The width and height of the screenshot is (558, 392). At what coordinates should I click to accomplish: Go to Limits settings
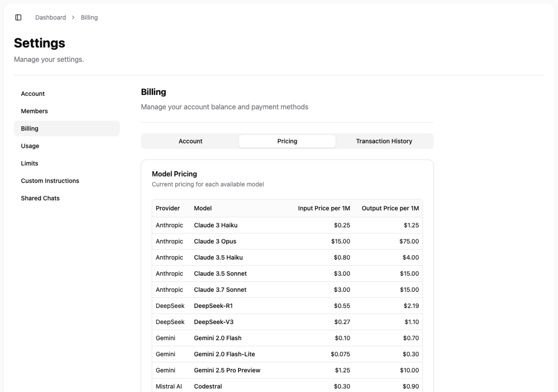[67, 163]
